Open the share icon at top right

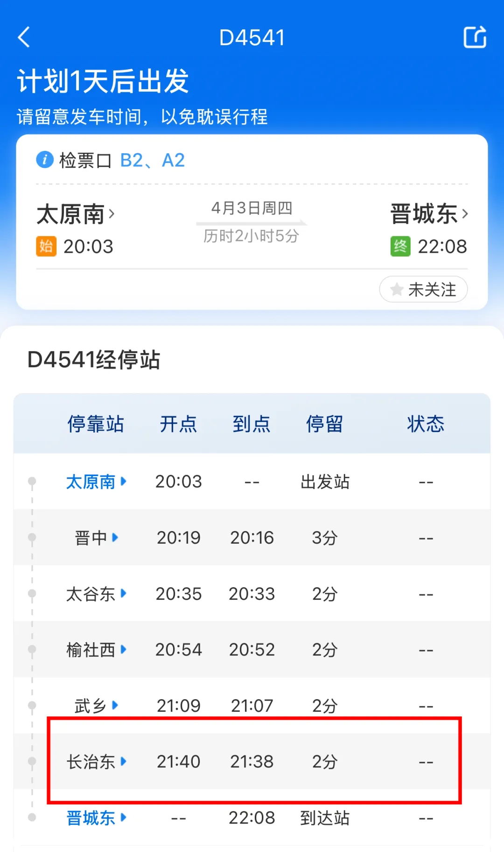[475, 37]
